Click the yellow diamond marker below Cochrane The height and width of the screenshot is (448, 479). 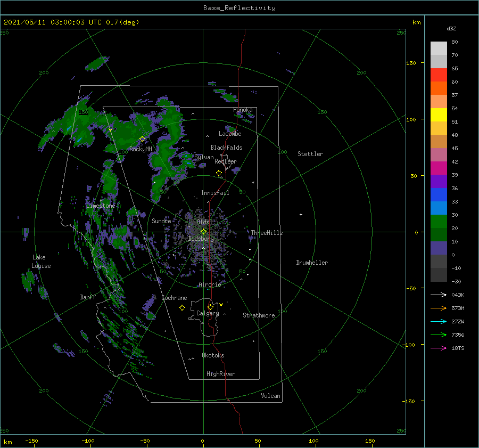(x=182, y=308)
